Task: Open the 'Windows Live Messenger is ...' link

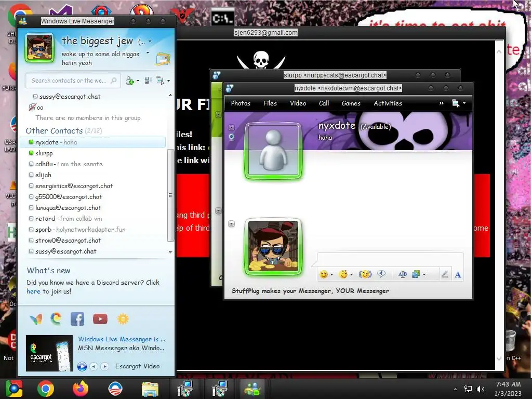Action: [x=122, y=339]
